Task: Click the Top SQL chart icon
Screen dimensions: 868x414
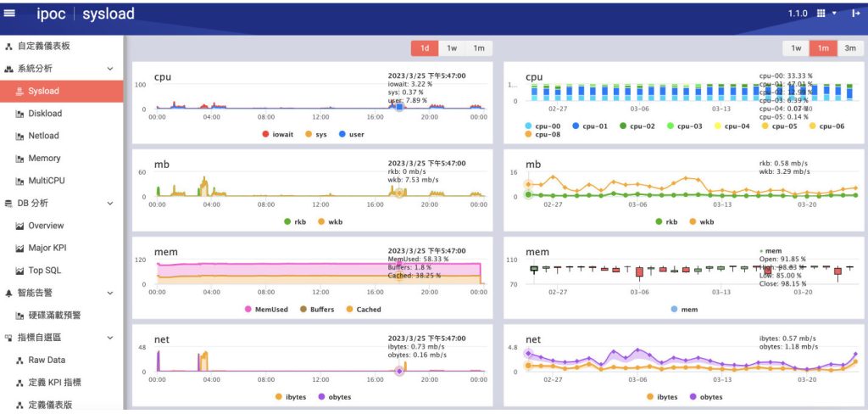Action: click(x=20, y=271)
